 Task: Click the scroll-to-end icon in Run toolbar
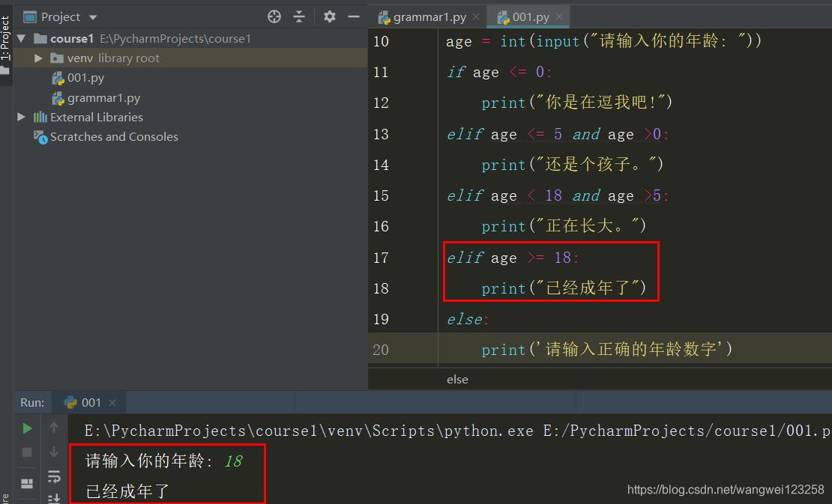tap(53, 498)
